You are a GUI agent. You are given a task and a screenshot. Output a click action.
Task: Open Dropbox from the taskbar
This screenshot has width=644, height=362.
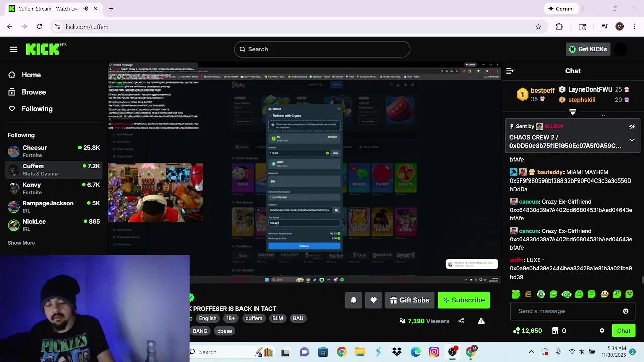point(397,352)
